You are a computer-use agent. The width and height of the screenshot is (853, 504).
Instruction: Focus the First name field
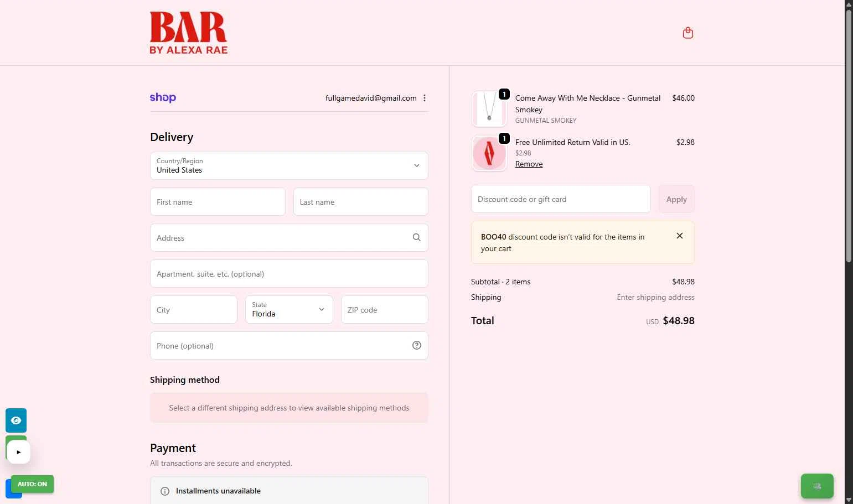(218, 201)
